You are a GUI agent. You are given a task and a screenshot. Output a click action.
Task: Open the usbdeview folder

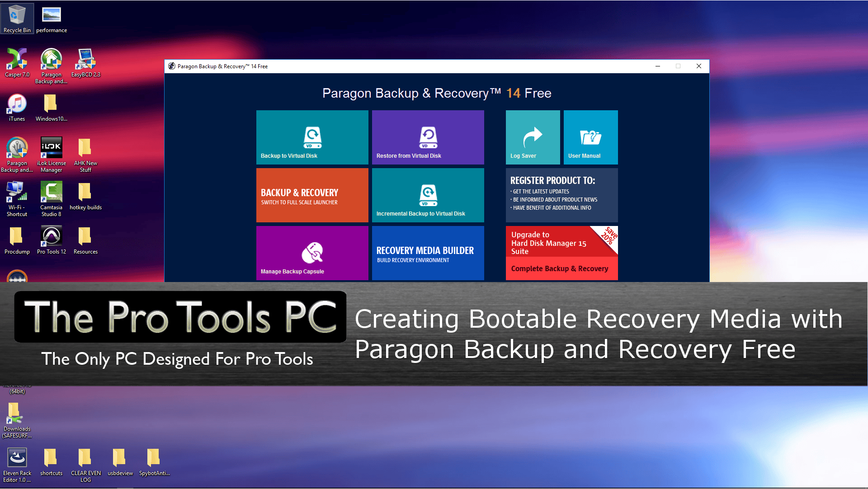[x=120, y=461]
